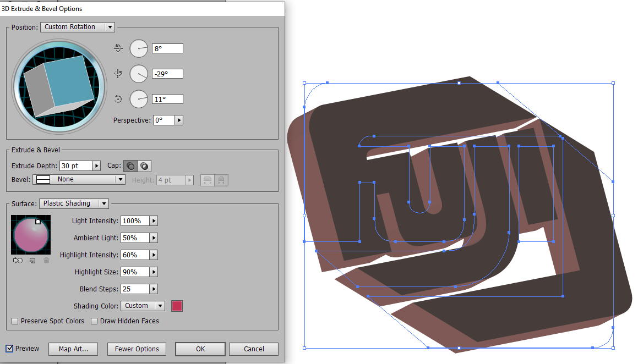The width and height of the screenshot is (638, 364).
Task: Open the Light Intensity slider arrow
Action: pos(154,221)
